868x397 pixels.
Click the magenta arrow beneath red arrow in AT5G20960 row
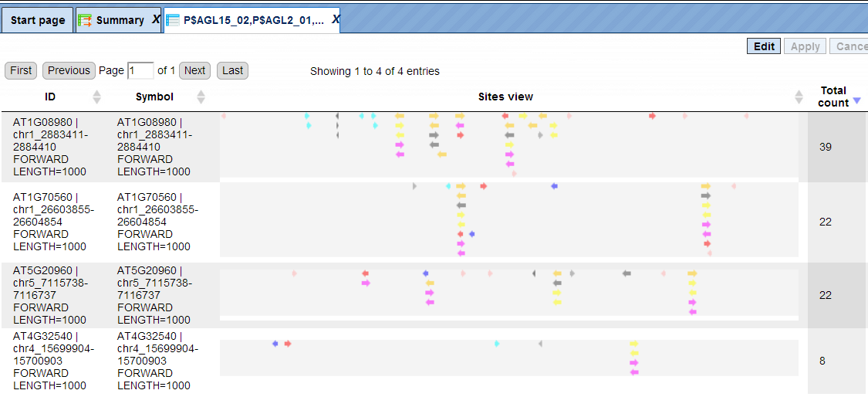click(x=366, y=283)
